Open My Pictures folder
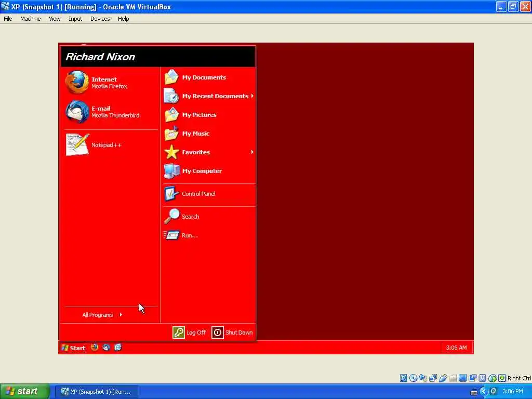532x399 pixels. [x=209, y=115]
